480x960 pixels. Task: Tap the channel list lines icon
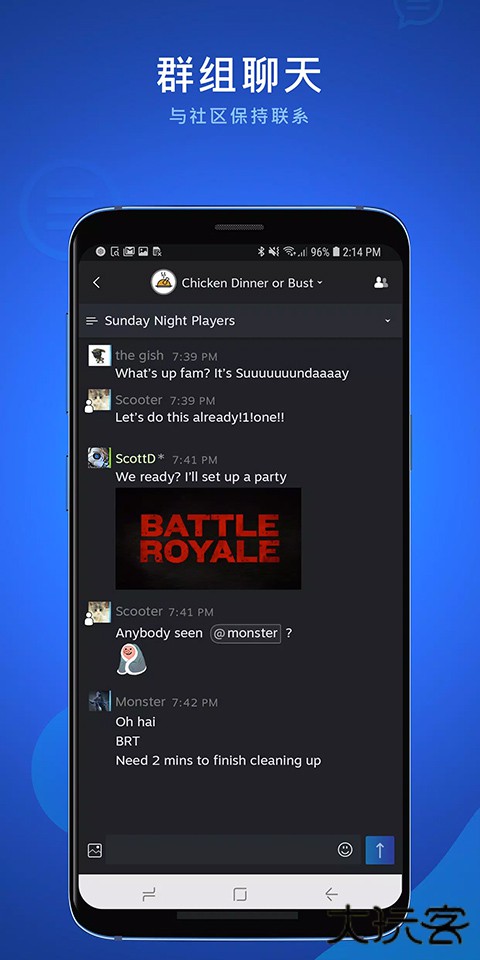coord(92,321)
